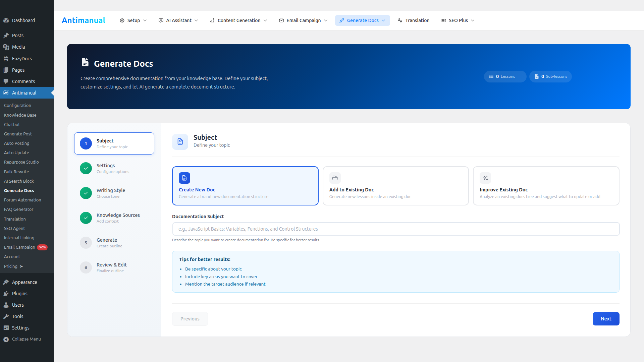The image size is (644, 362).
Task: Open the Translation menu item
Action: [414, 20]
